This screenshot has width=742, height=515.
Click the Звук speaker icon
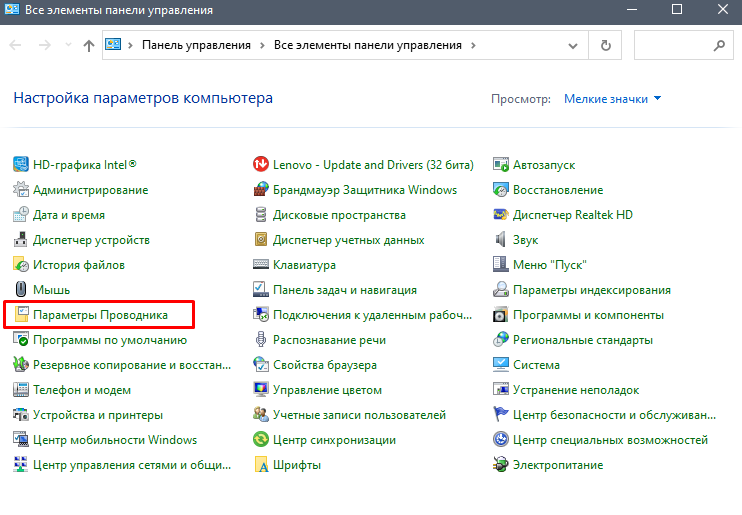pyautogui.click(x=501, y=240)
